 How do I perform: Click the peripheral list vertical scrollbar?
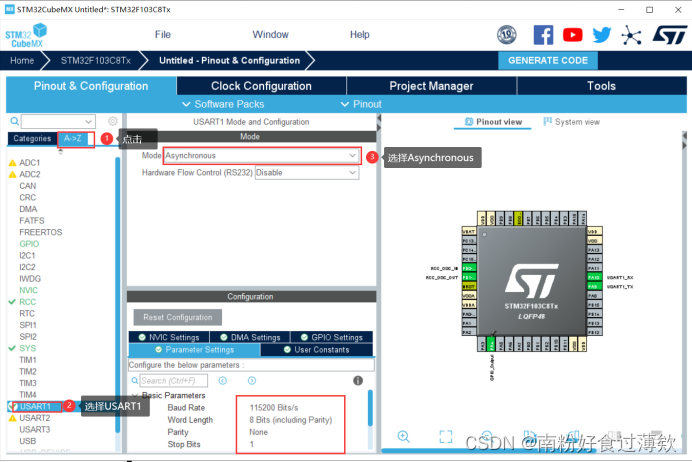click(118, 295)
